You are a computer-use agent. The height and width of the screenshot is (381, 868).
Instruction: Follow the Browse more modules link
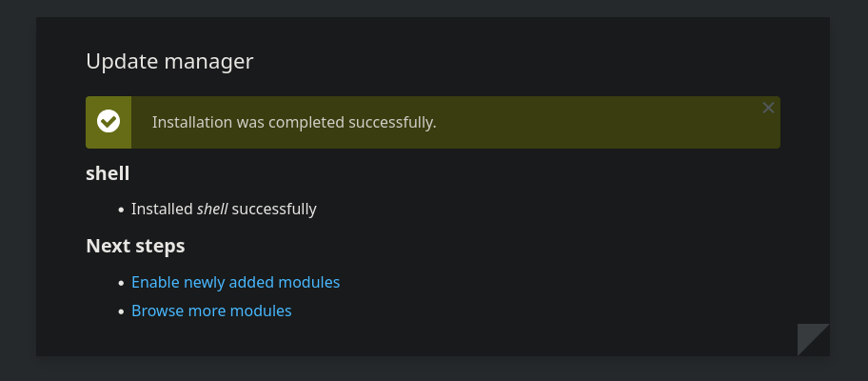(211, 311)
